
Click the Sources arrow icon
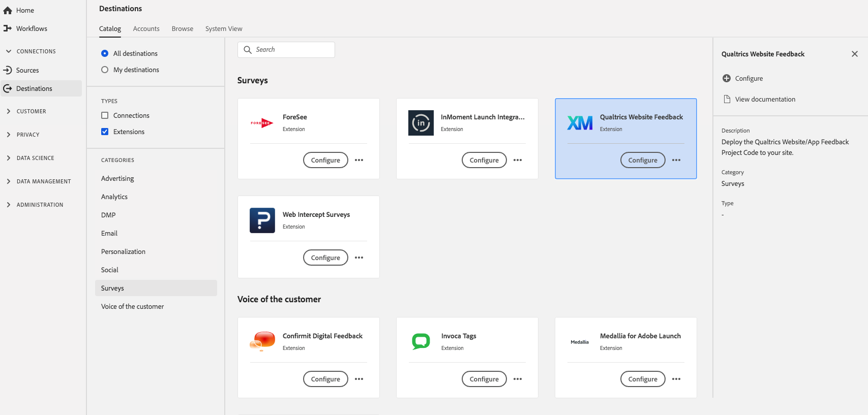point(8,70)
